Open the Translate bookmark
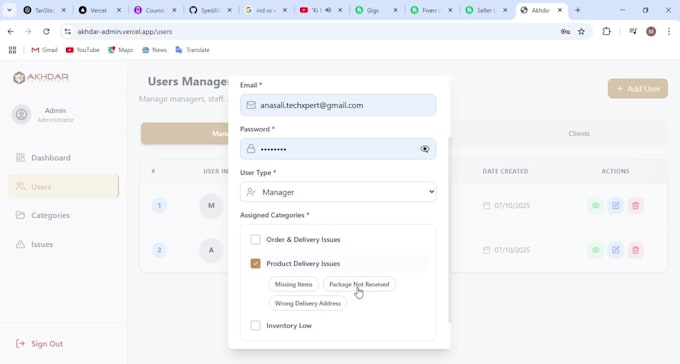Screen dimensions: 680x364 (193, 50)
